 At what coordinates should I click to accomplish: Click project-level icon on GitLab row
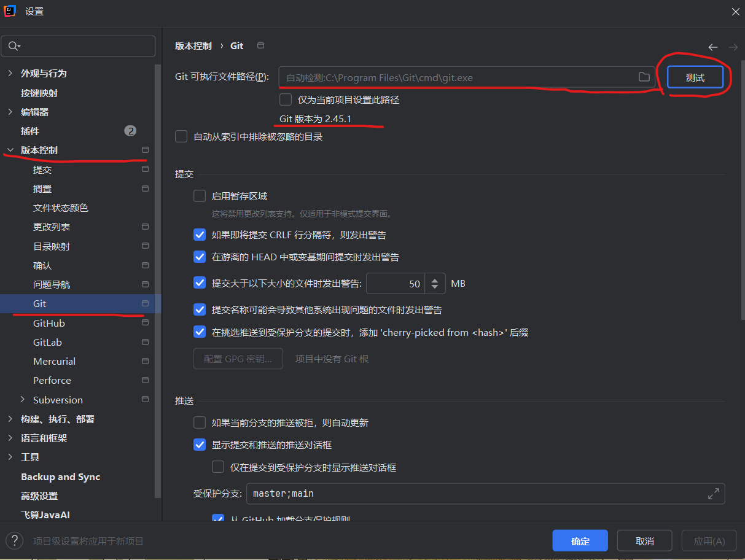click(145, 342)
